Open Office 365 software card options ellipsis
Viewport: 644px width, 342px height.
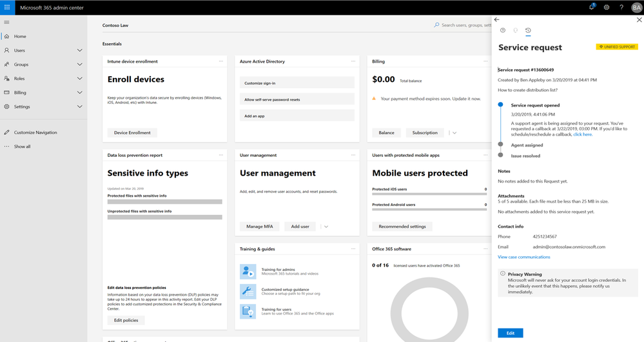(x=485, y=248)
